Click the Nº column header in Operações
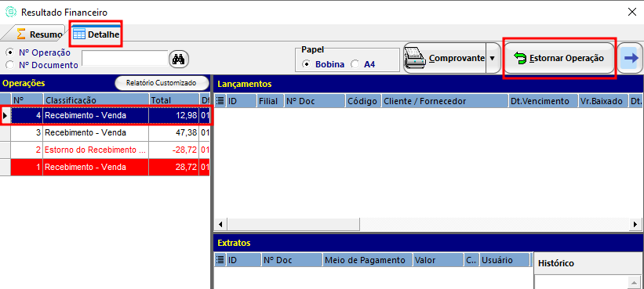 (x=27, y=100)
